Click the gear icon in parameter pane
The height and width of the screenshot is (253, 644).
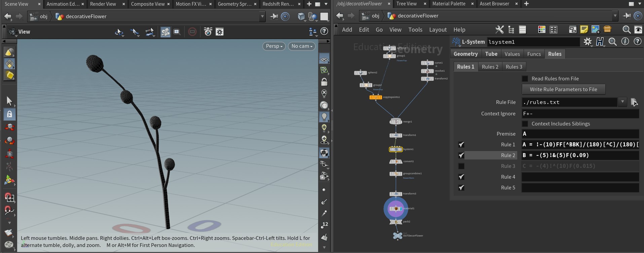588,42
